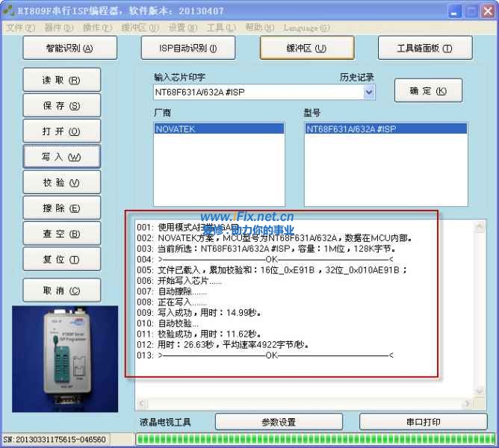This screenshot has width=499, height=448.
Task: Open the 工具链面板(T) panel button
Action: coord(424,48)
